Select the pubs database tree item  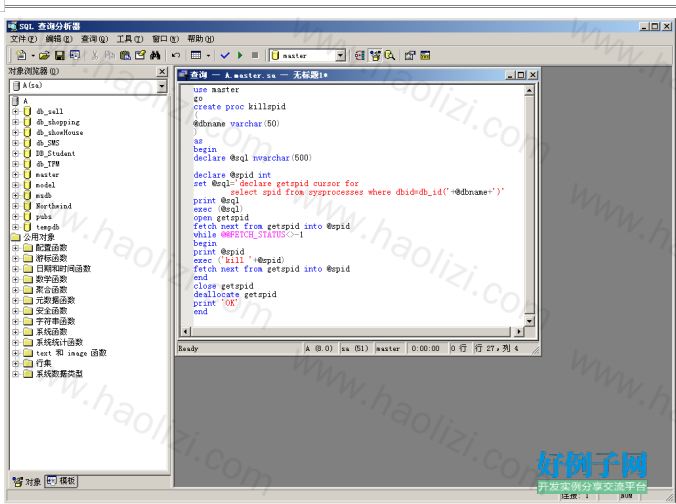click(x=44, y=216)
